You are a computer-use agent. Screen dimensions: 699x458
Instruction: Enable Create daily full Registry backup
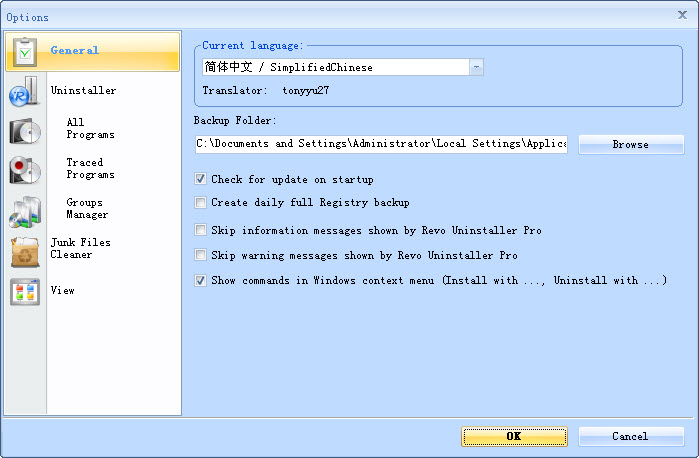pos(201,202)
